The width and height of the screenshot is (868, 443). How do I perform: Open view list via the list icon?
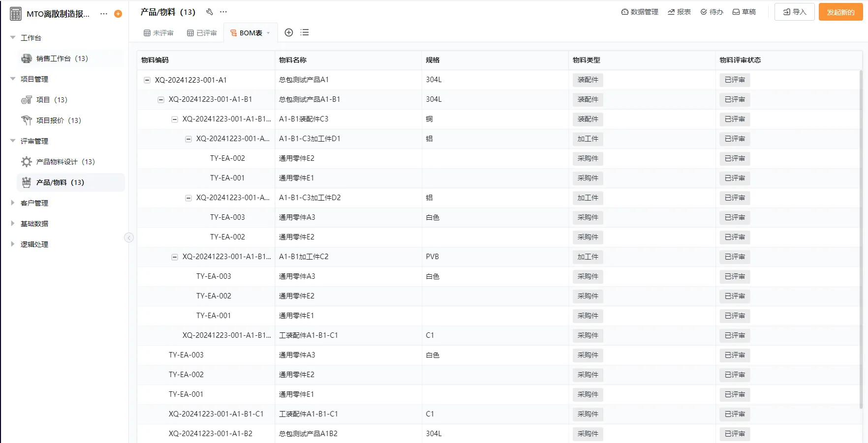click(x=305, y=32)
